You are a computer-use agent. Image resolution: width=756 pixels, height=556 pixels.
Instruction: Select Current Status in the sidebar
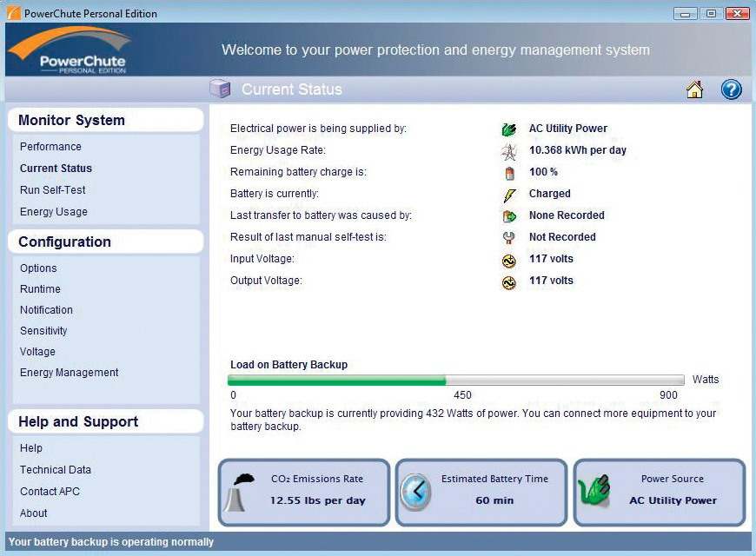pyautogui.click(x=56, y=169)
